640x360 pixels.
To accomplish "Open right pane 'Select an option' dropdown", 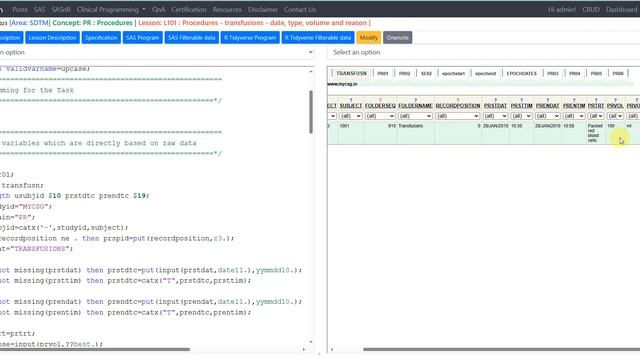I will [484, 52].
